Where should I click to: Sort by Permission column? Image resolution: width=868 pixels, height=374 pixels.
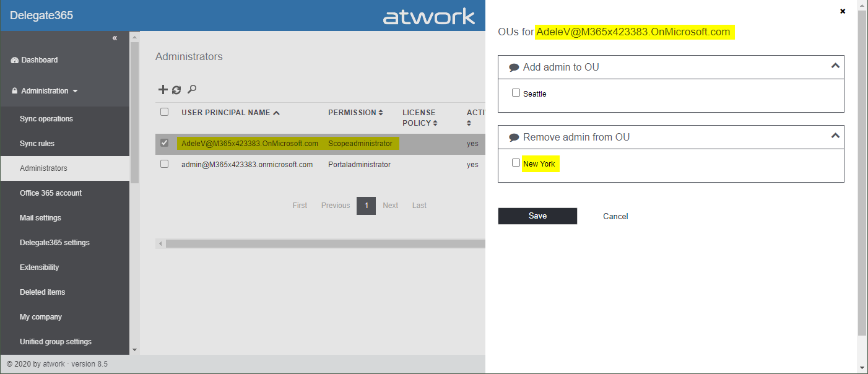(355, 113)
